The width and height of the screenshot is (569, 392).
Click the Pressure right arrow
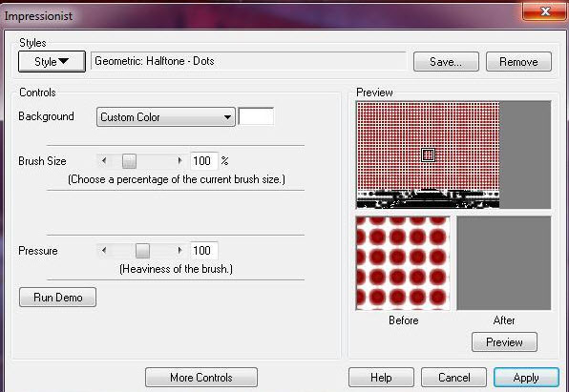click(179, 251)
